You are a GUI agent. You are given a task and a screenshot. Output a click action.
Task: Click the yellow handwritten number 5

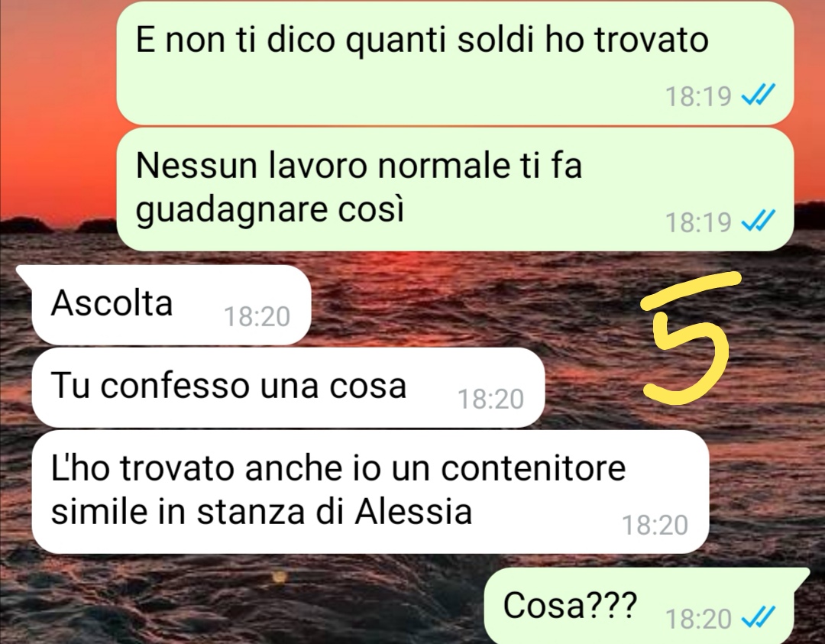tap(688, 338)
